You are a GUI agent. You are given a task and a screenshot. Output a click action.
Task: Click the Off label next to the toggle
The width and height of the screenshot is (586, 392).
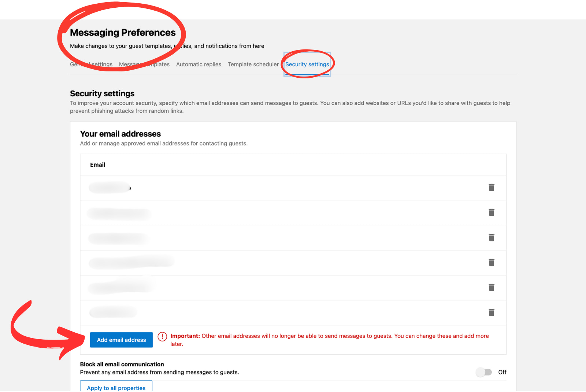click(502, 372)
